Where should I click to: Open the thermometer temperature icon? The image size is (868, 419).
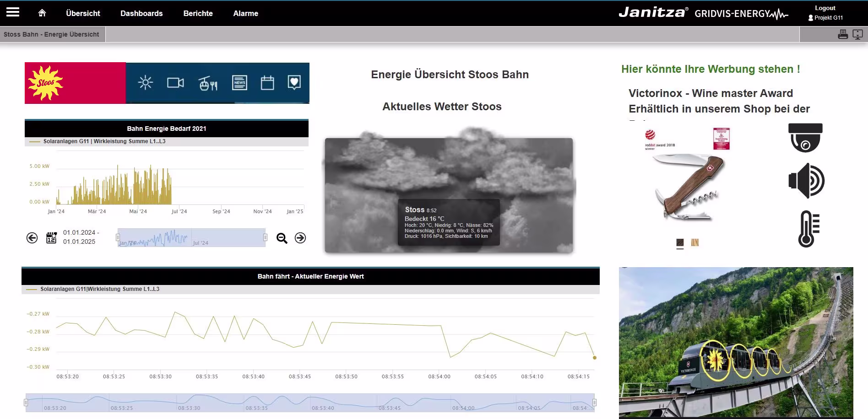[x=808, y=229]
